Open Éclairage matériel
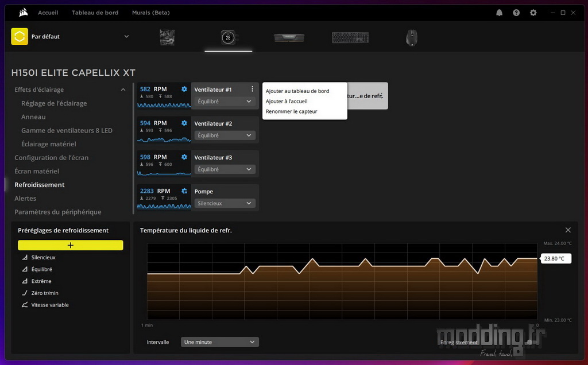The width and height of the screenshot is (588, 365). (48, 144)
